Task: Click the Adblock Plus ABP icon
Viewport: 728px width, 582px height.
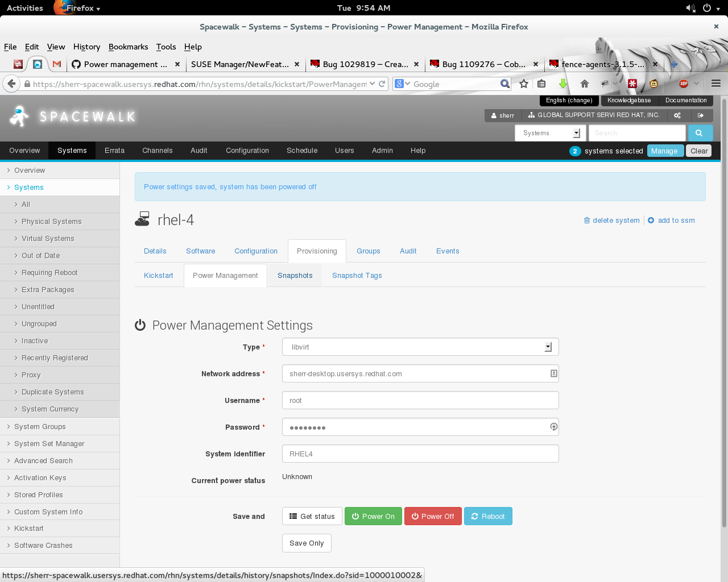Action: 684,84
